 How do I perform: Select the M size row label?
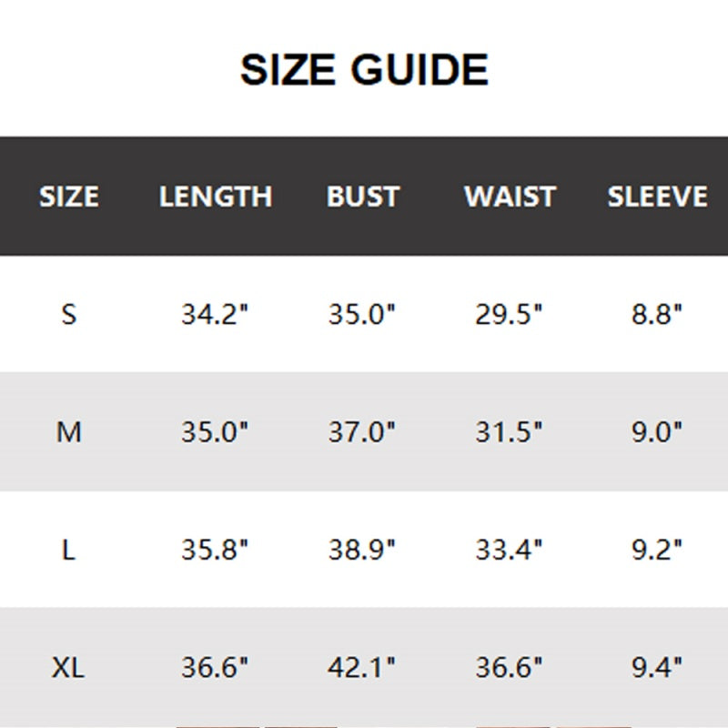click(69, 432)
